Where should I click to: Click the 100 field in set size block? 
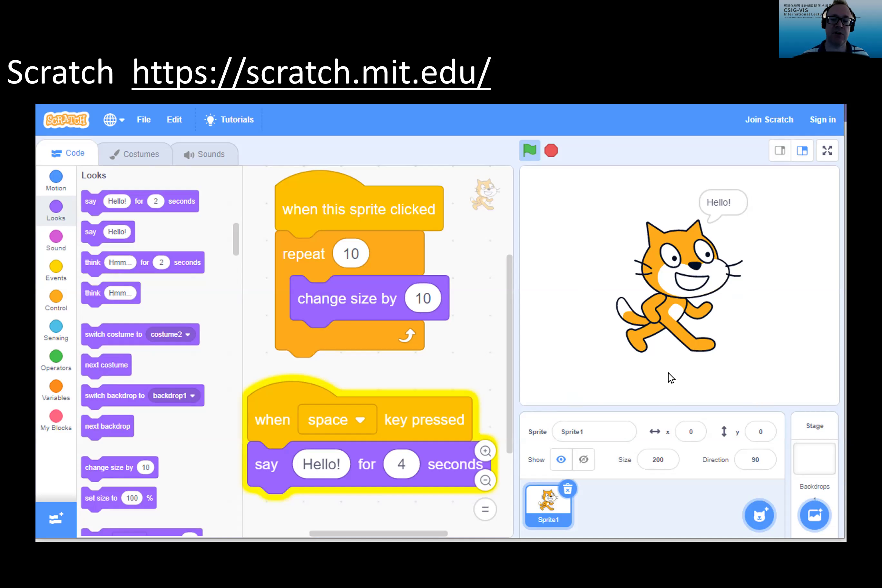[132, 498]
